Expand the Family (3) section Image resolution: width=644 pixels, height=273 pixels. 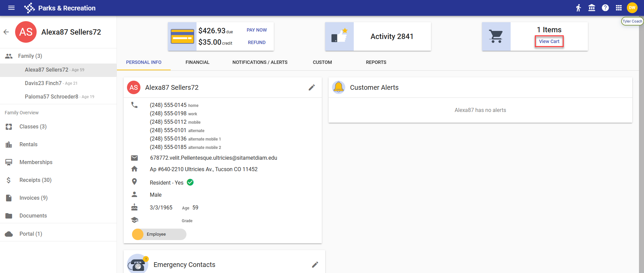click(30, 56)
